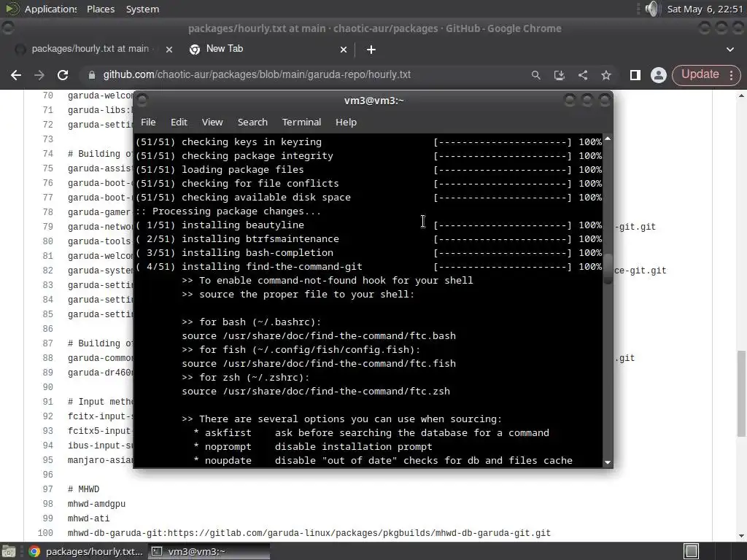The width and height of the screenshot is (747, 560).
Task: Click the lock icon beside the URL
Action: (92, 75)
